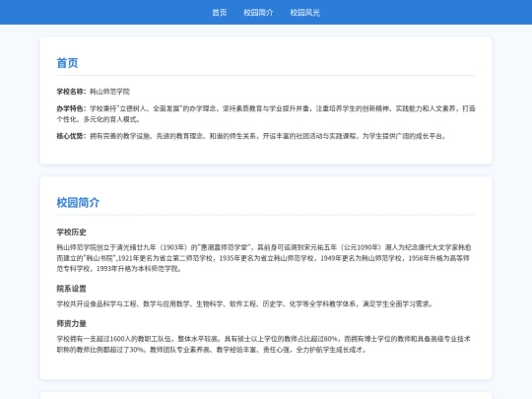Click the paragraph beginning 学校秉持
Screen dimensions: 532x399
click(x=266, y=114)
